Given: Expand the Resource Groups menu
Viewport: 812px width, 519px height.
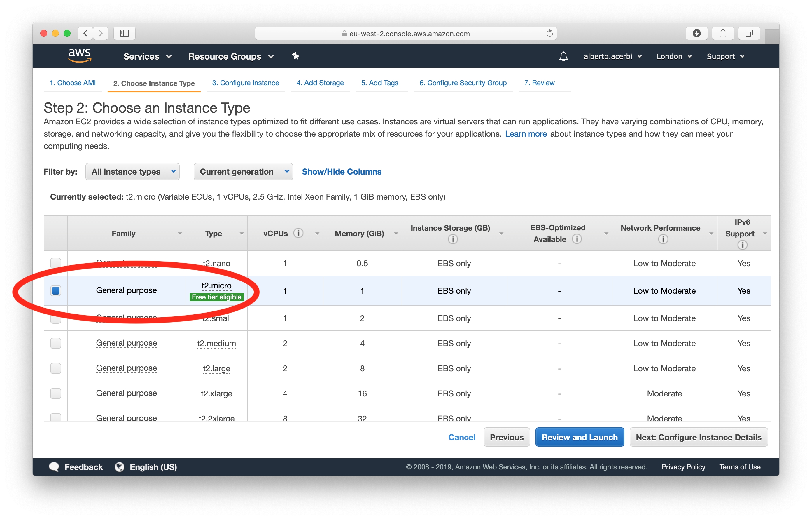Looking at the screenshot, I should point(231,56).
